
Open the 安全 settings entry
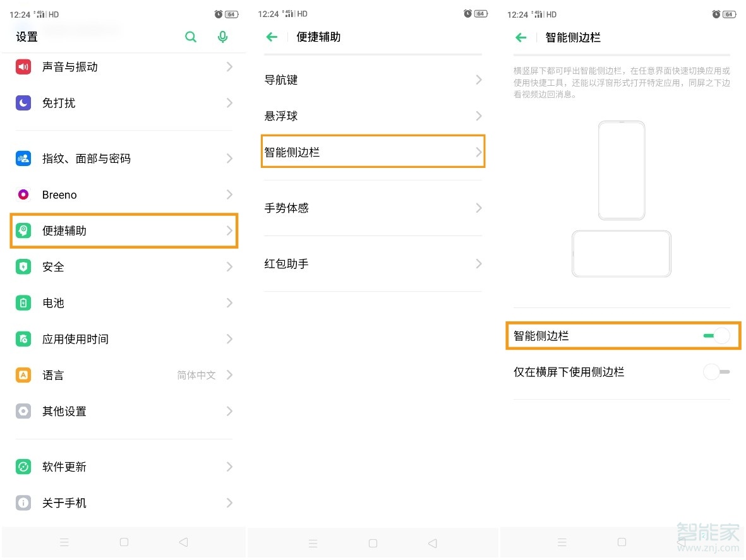pos(124,266)
